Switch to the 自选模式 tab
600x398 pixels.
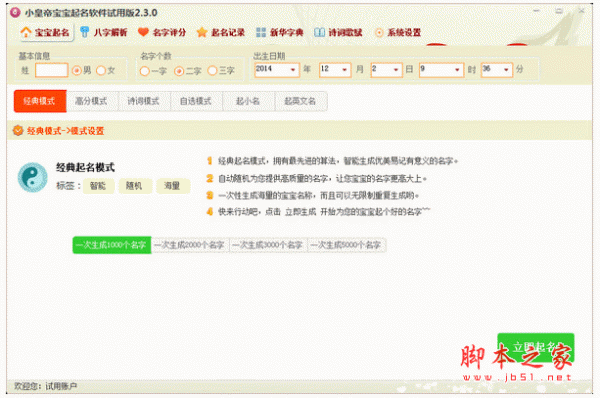pos(197,101)
